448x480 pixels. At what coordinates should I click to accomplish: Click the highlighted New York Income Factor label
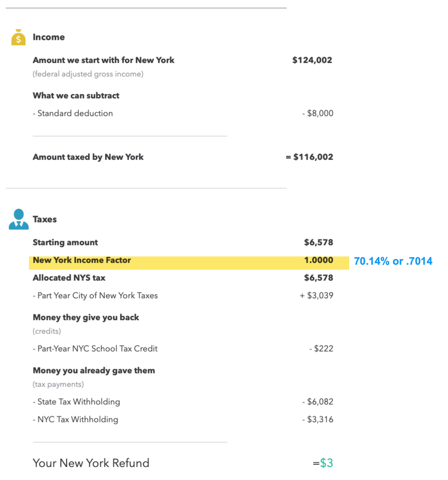[82, 260]
